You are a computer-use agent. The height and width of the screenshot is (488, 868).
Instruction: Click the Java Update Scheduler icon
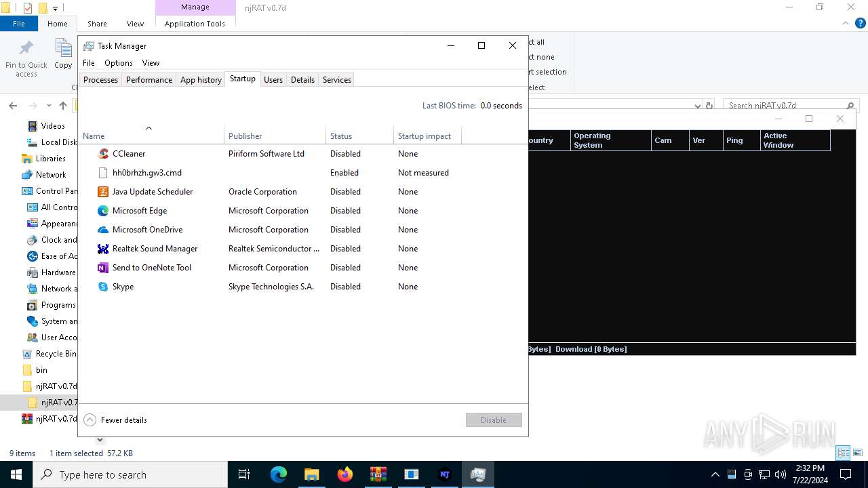(x=103, y=192)
